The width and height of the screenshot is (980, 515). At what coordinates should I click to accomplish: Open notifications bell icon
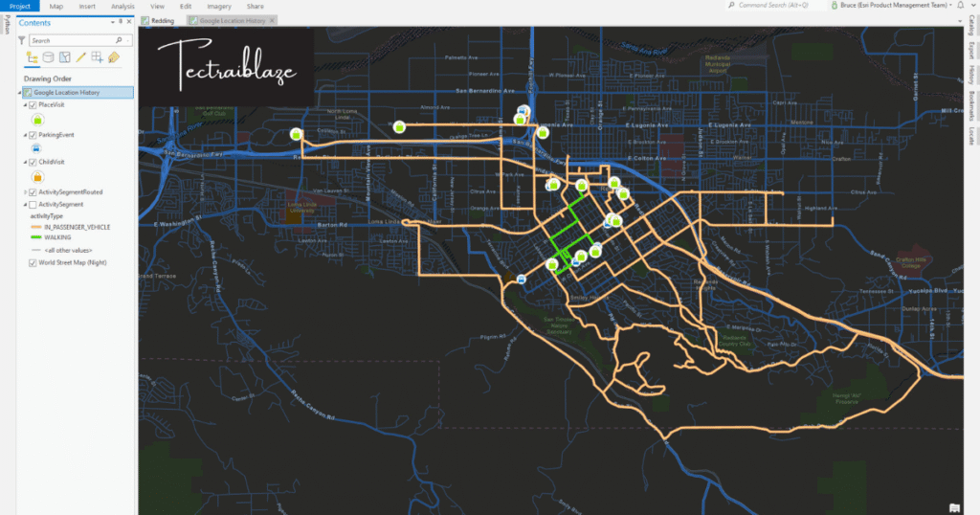pos(961,5)
